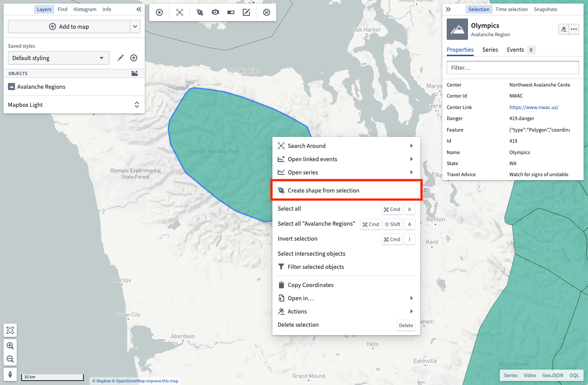The image size is (588, 385).
Task: Zoom out on the map
Action: [x=10, y=359]
